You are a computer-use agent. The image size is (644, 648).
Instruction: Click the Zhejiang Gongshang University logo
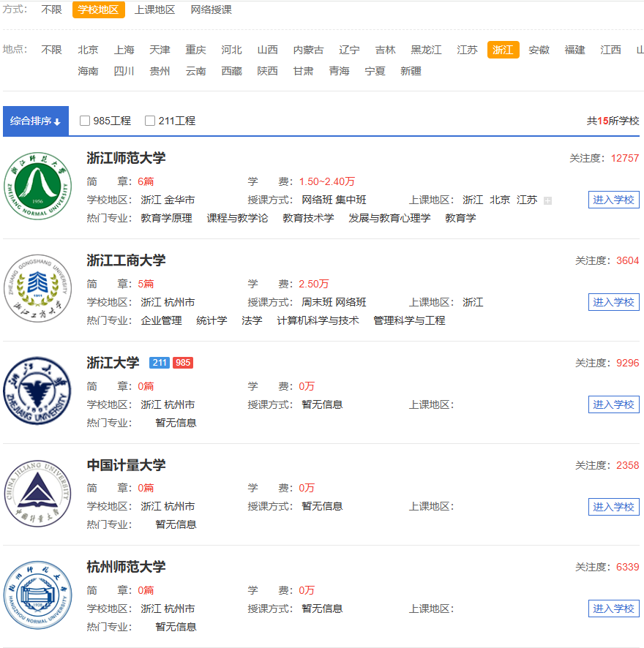pos(37,288)
